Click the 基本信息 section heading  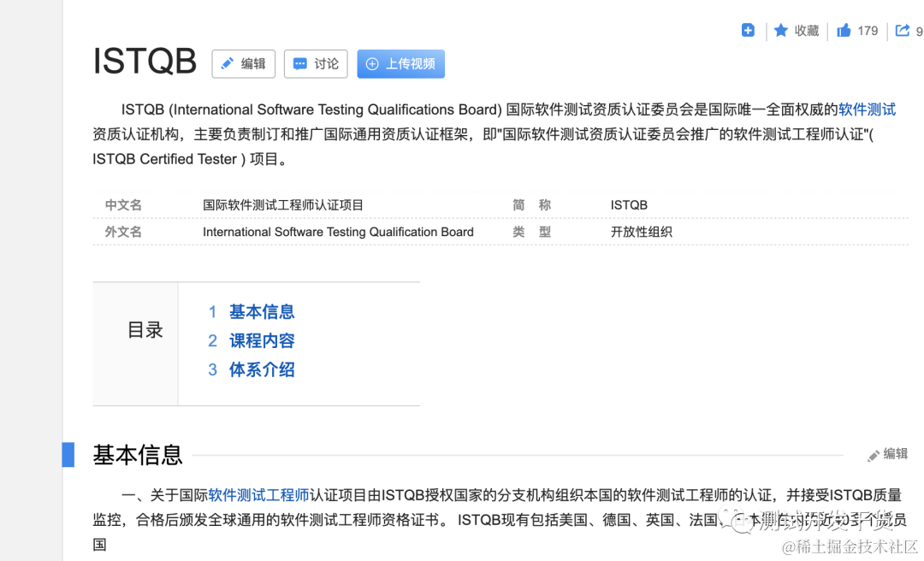tap(137, 455)
